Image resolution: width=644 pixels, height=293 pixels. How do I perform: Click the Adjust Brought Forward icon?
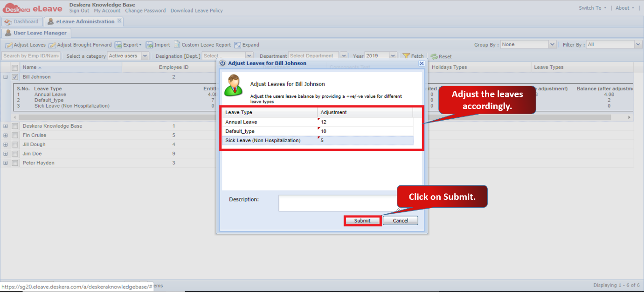click(52, 45)
